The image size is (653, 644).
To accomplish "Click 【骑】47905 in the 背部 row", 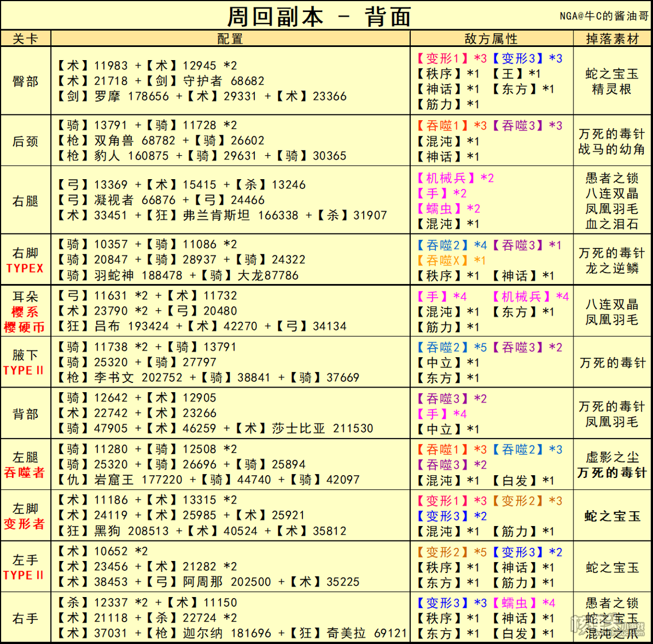I will (x=91, y=428).
